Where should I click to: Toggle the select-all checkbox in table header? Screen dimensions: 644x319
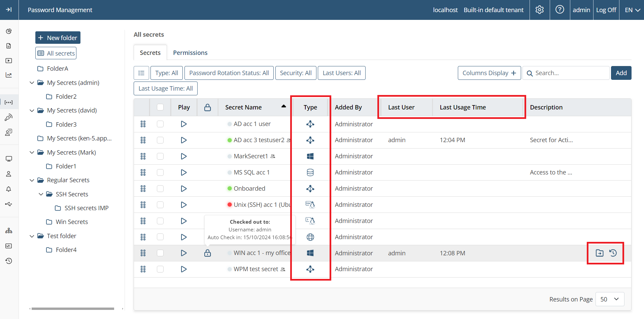[x=160, y=107]
